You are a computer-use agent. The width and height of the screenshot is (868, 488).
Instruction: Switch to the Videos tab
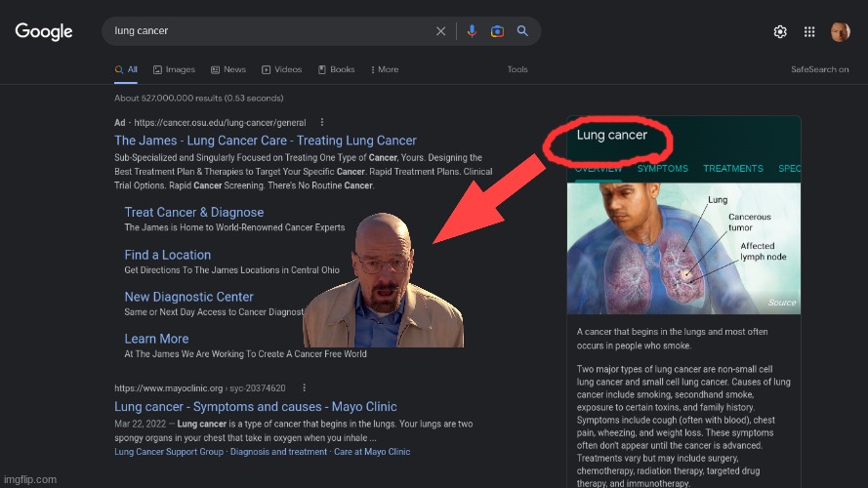coord(282,69)
